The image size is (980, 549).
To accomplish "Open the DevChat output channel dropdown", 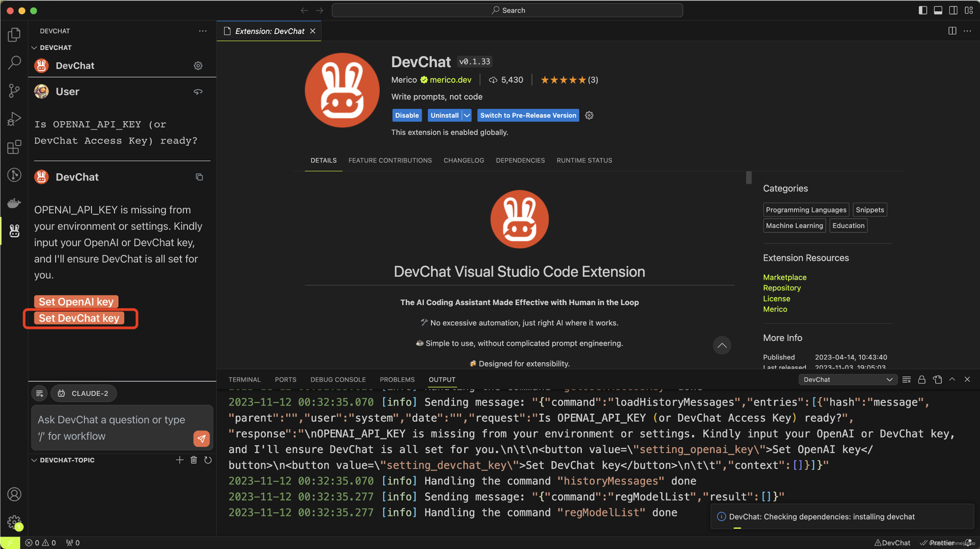I will tap(848, 380).
